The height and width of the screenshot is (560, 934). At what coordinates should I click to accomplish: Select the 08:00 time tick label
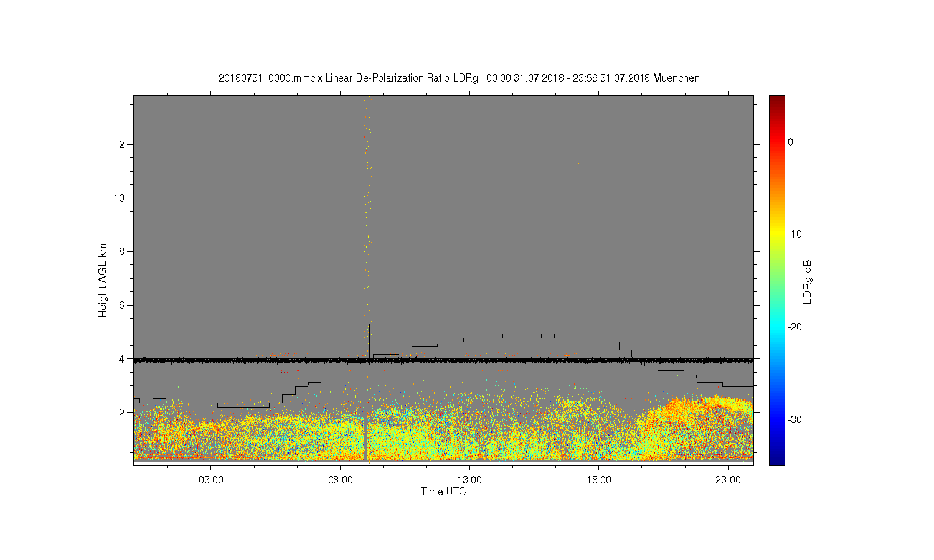[340, 480]
